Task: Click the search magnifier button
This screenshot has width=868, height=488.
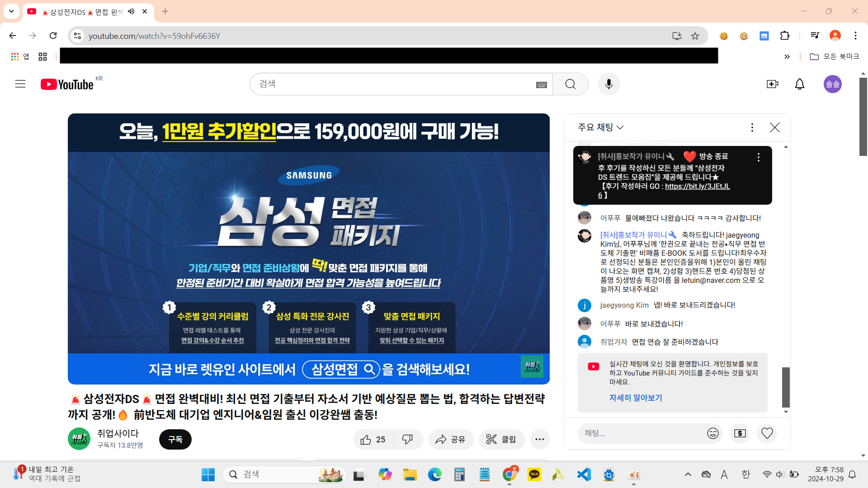Action: 570,84
